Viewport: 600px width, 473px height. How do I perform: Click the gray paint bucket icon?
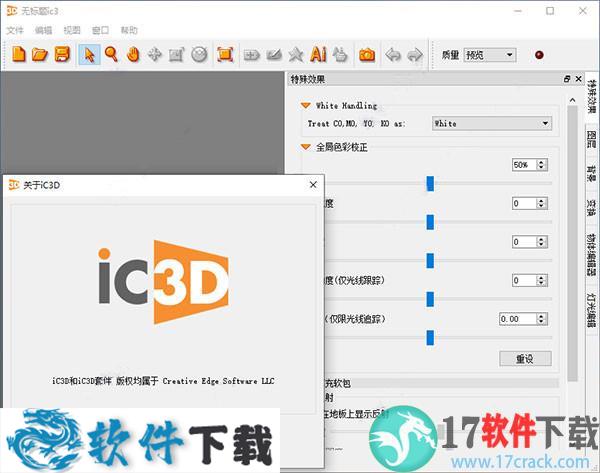tap(340, 54)
